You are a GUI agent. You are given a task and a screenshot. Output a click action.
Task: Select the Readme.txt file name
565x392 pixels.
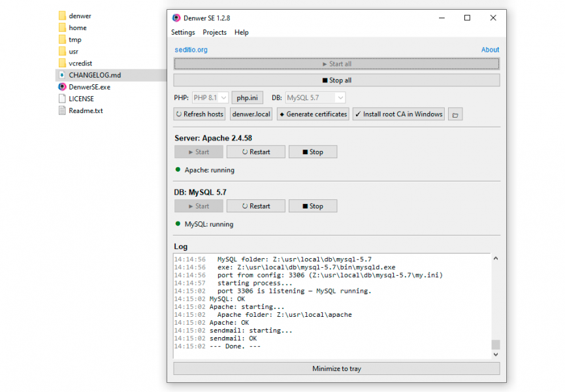point(86,110)
